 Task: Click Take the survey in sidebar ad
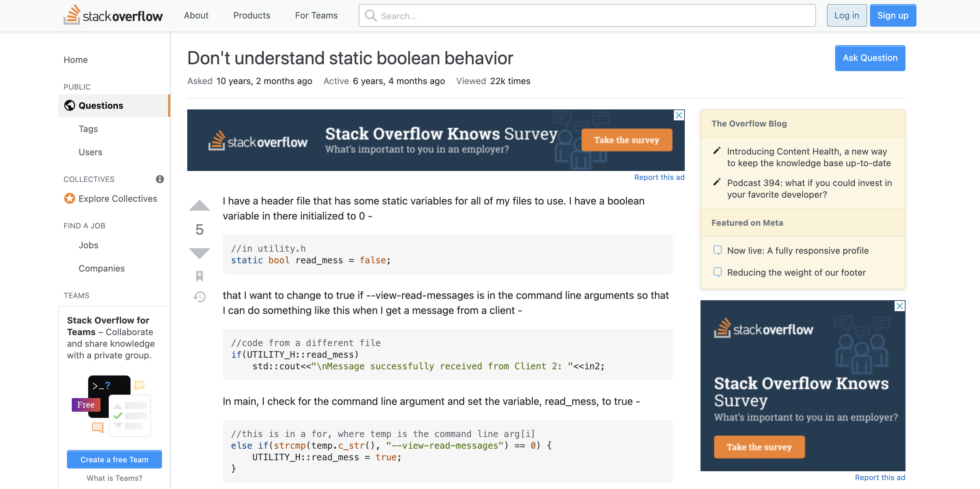point(759,447)
